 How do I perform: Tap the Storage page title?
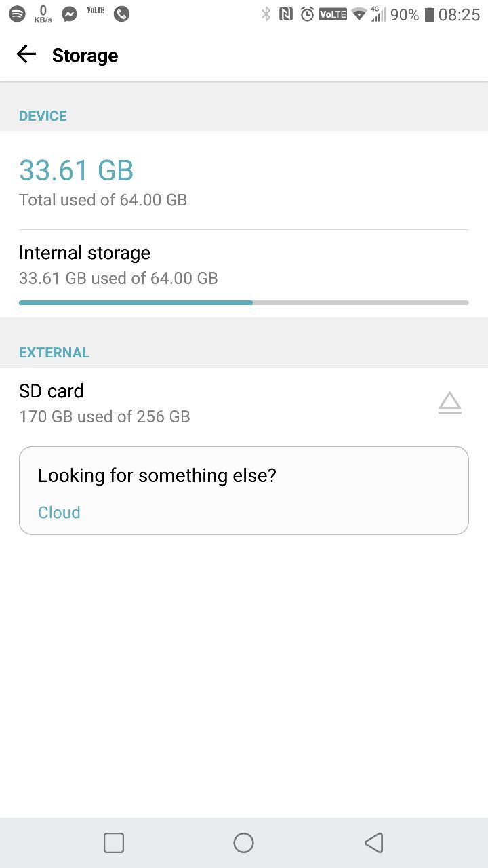click(85, 56)
